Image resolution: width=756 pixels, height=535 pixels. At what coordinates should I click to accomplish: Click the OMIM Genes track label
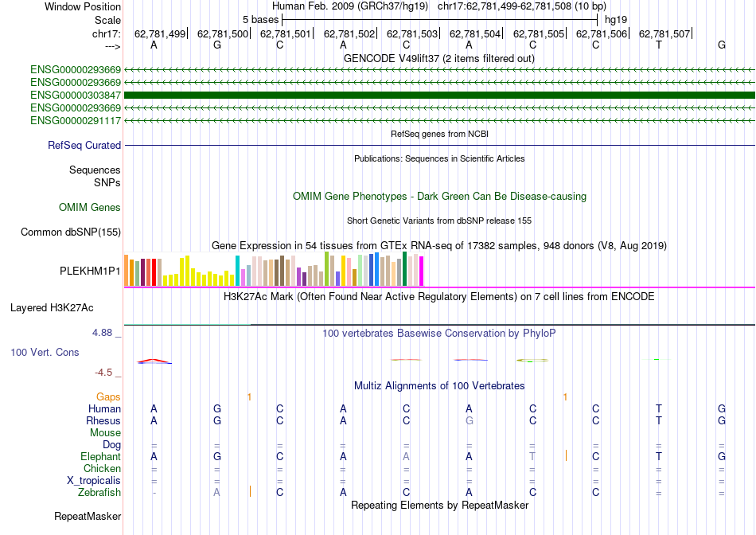point(90,208)
